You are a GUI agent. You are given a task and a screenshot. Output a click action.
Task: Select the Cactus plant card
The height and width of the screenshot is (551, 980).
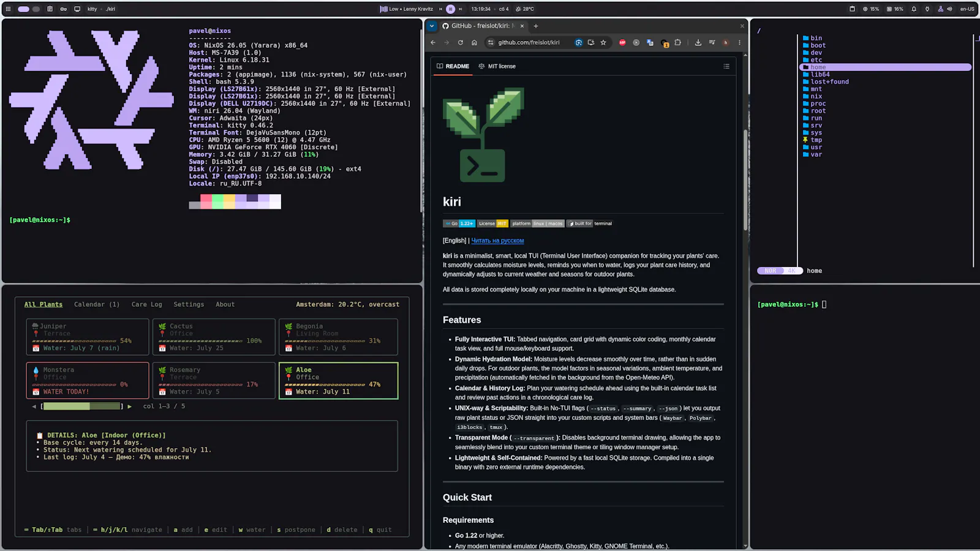(214, 337)
